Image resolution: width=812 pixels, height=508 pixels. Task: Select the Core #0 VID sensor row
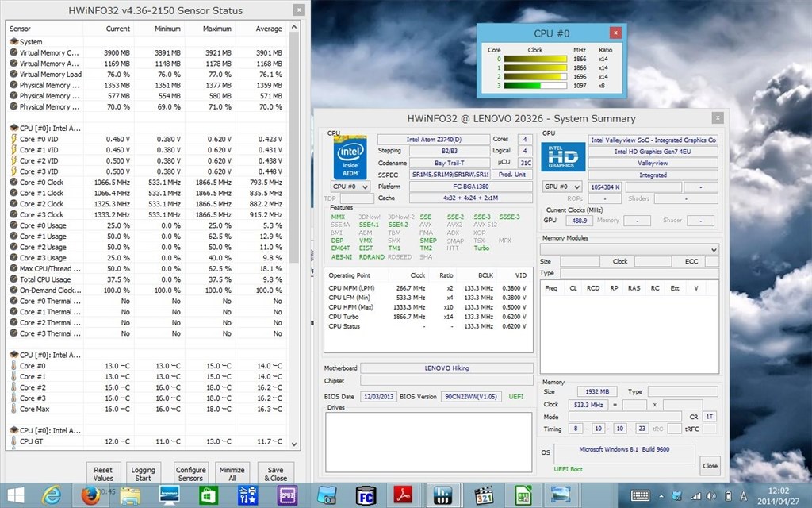click(x=147, y=139)
